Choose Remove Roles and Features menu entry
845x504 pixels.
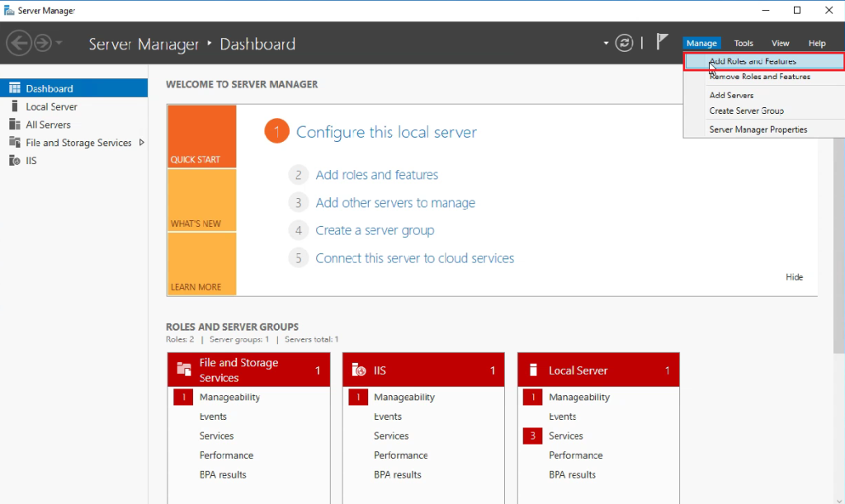[763, 77]
